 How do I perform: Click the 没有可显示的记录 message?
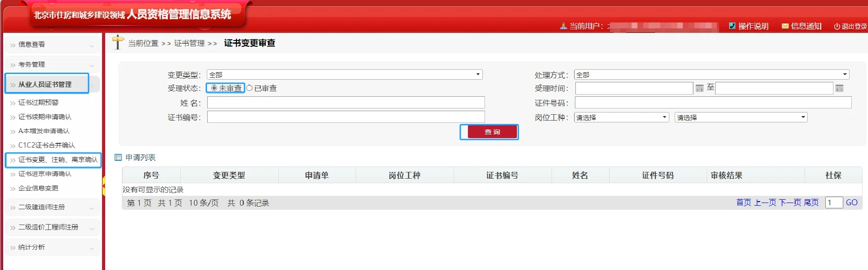[x=153, y=190]
